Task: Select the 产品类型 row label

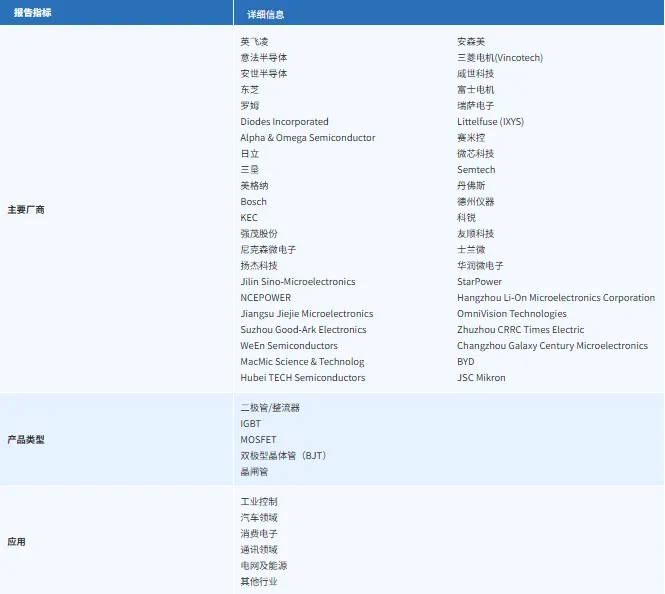Action: click(26, 440)
